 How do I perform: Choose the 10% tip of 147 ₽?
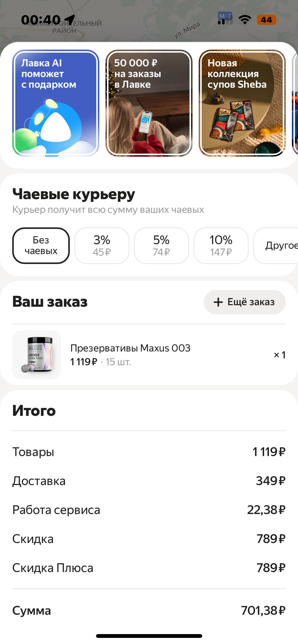click(221, 246)
